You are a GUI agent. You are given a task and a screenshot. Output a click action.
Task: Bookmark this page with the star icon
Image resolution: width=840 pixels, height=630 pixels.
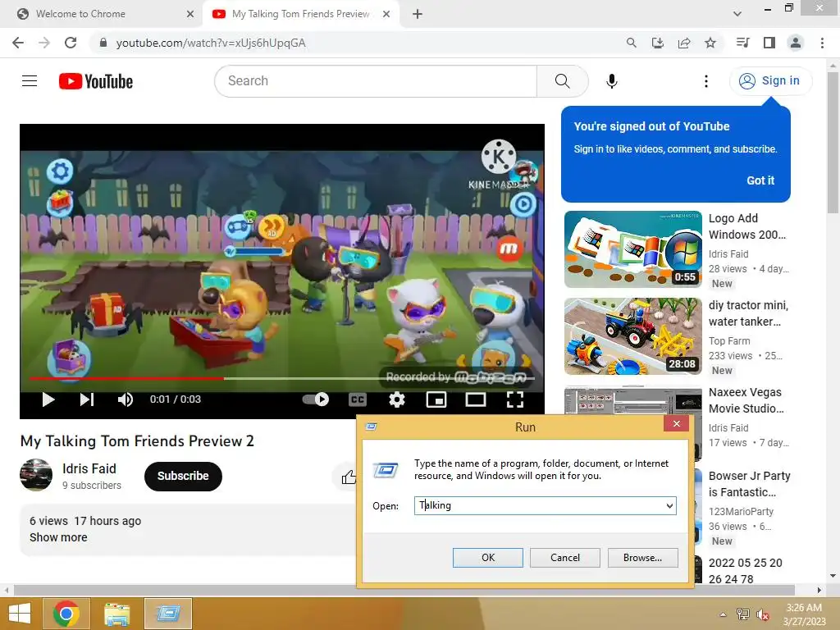pyautogui.click(x=710, y=43)
